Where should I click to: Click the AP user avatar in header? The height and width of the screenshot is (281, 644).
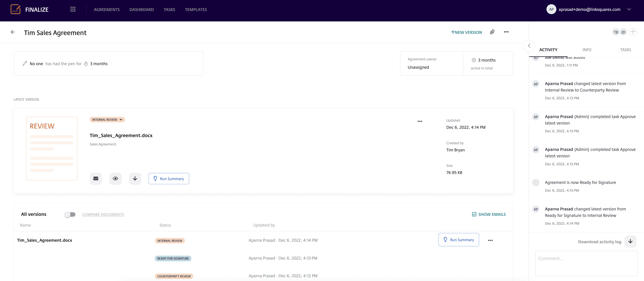(x=551, y=10)
